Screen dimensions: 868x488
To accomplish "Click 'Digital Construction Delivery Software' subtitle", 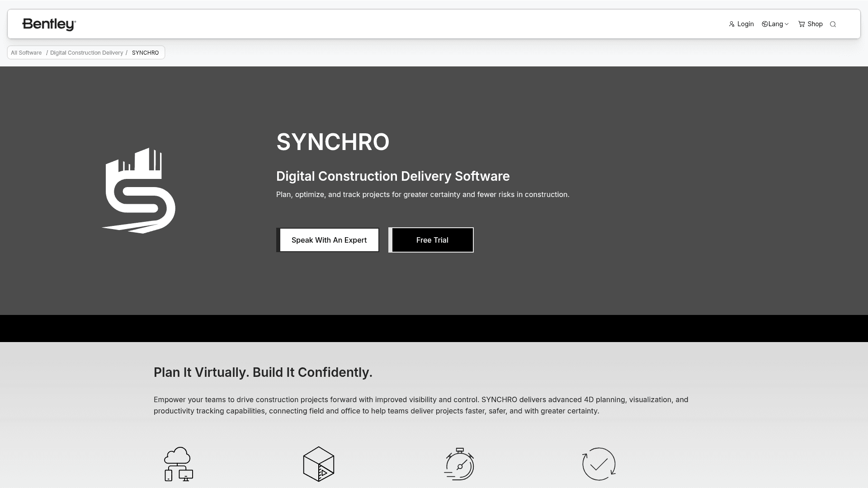I will pos(393,176).
